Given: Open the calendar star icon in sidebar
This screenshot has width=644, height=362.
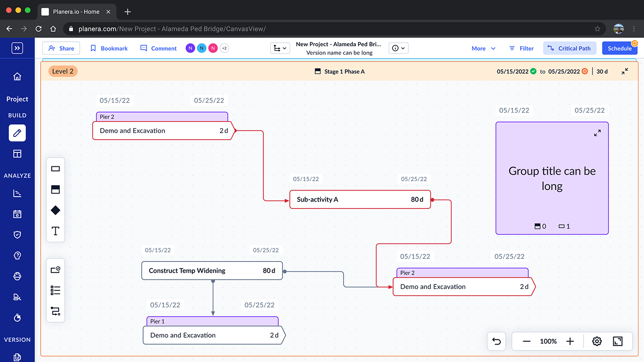Looking at the screenshot, I should pos(17,215).
